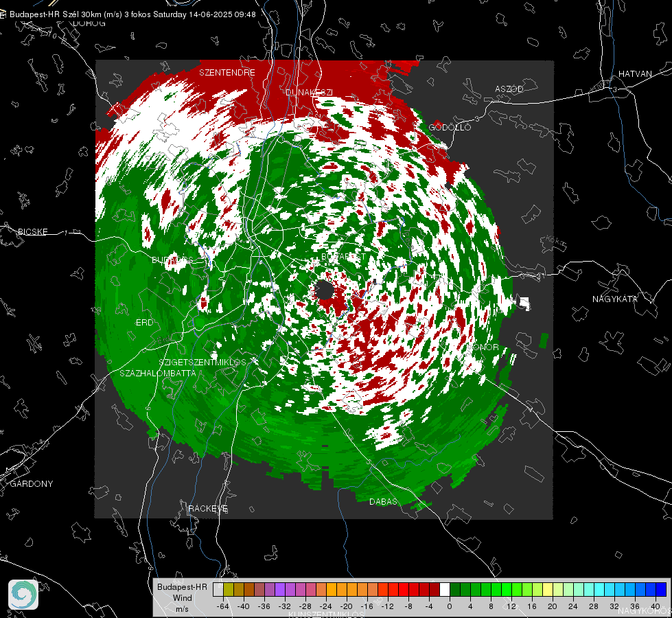The image size is (672, 618).
Task: Click the 'Kóka' village label
Action: tap(553, 240)
